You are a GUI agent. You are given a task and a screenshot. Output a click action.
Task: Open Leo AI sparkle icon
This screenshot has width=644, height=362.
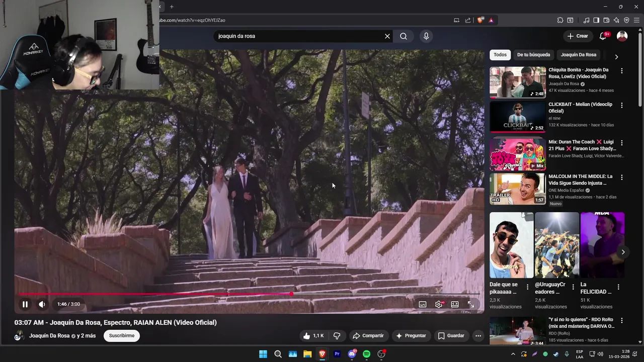coord(616,20)
